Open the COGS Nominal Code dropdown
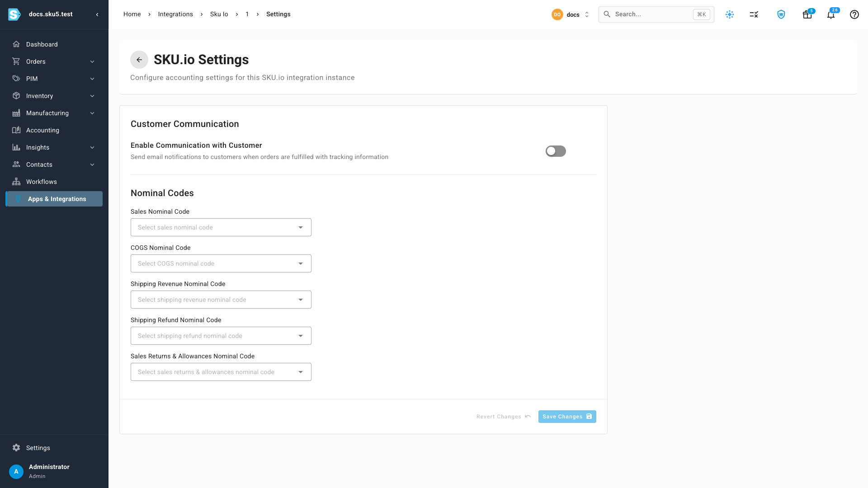 click(221, 263)
